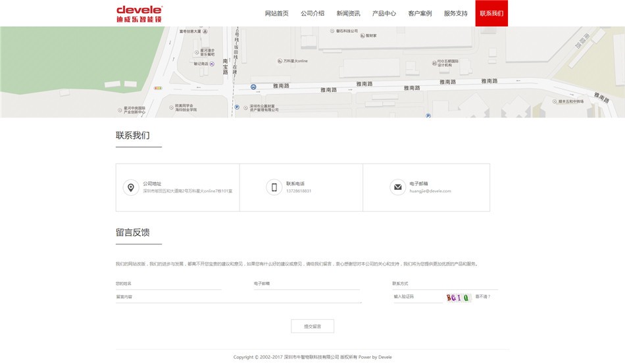This screenshot has width=625, height=364.
Task: Open 客户案例 in the navigation
Action: click(420, 13)
